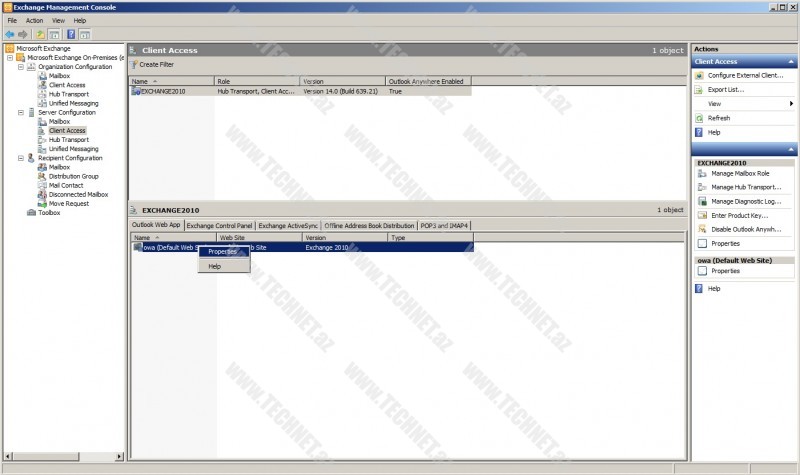Choose Properties in the context menu
This screenshot has height=475, width=800.
224,252
